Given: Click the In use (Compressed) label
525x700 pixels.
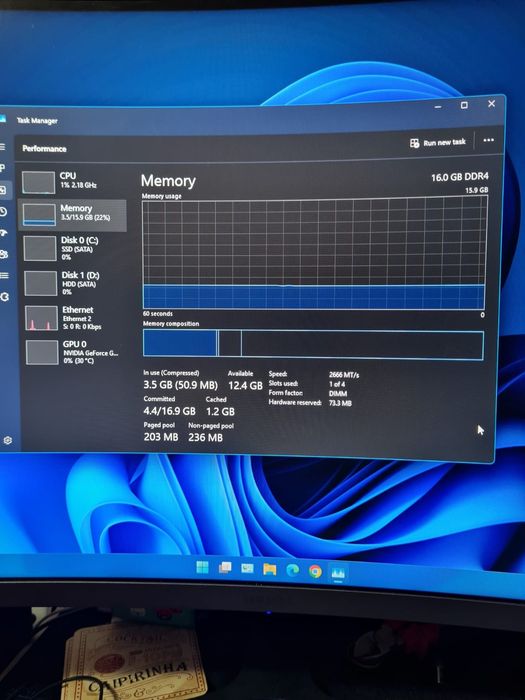Looking at the screenshot, I should click(171, 373).
